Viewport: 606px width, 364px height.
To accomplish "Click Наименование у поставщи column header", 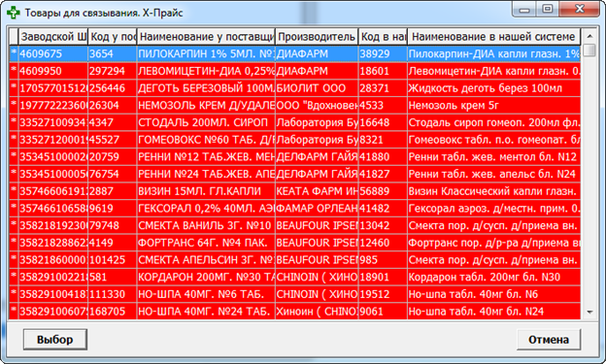I will [206, 37].
